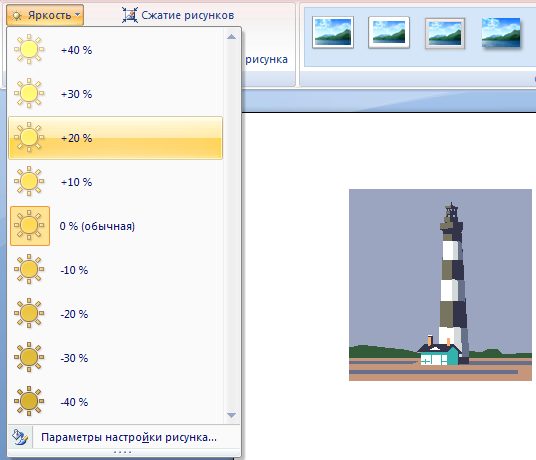
Task: Apply the fourth shadowed picture style
Action: 501,33
